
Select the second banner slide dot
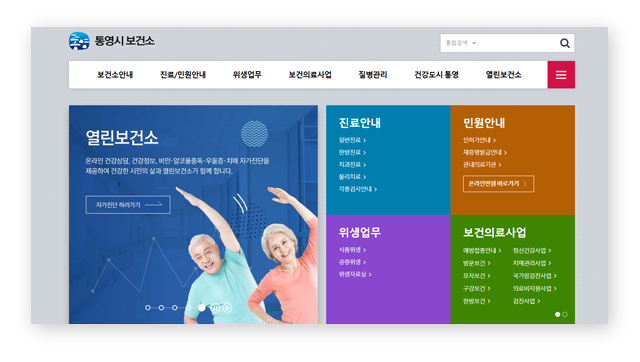pyautogui.click(x=161, y=308)
